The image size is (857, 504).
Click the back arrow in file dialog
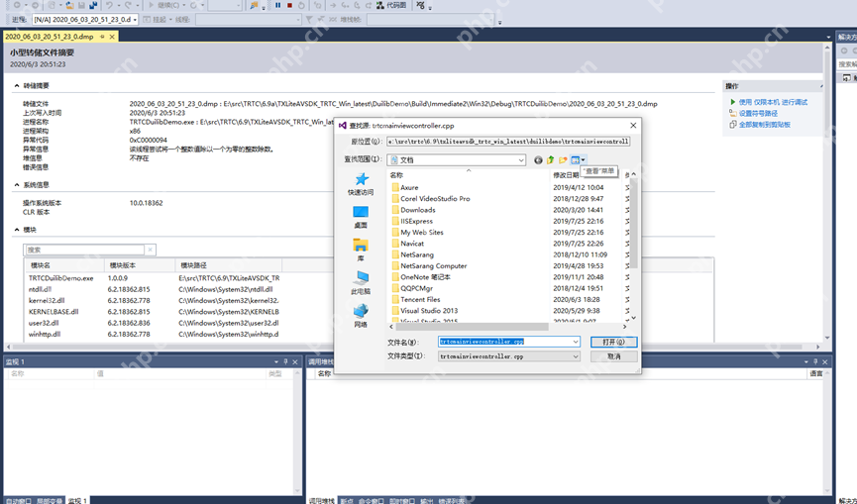pos(538,160)
